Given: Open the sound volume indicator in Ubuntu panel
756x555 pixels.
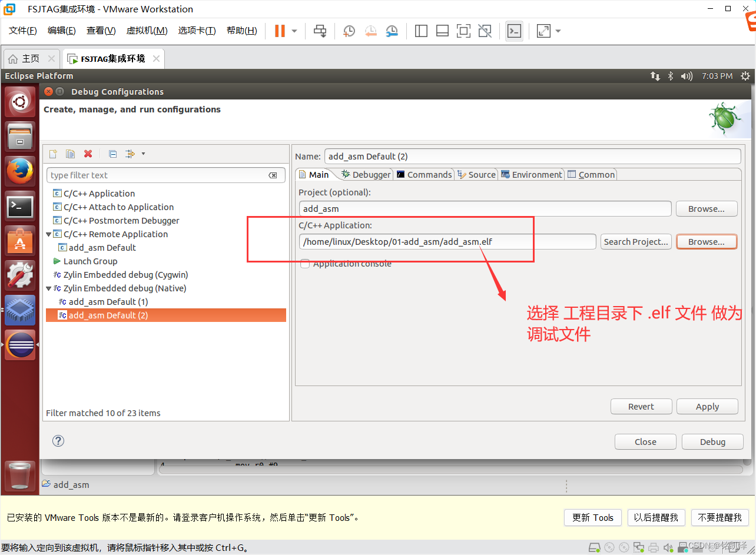Looking at the screenshot, I should 687,75.
